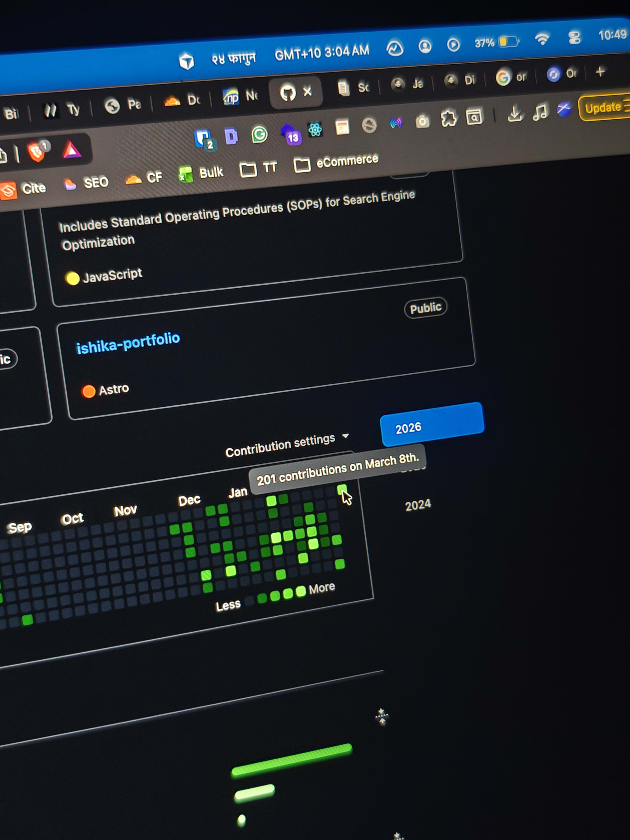This screenshot has width=630, height=840.
Task: Open macOS Control Center icon
Action: click(x=574, y=38)
